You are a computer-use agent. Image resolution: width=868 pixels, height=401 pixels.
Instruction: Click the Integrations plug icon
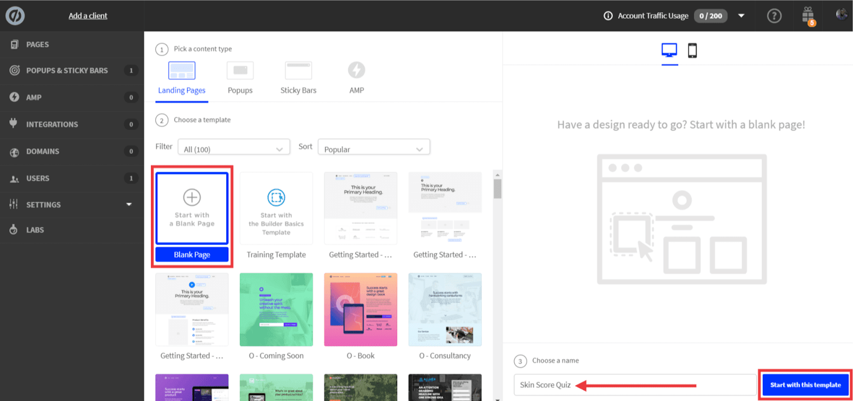tap(14, 123)
